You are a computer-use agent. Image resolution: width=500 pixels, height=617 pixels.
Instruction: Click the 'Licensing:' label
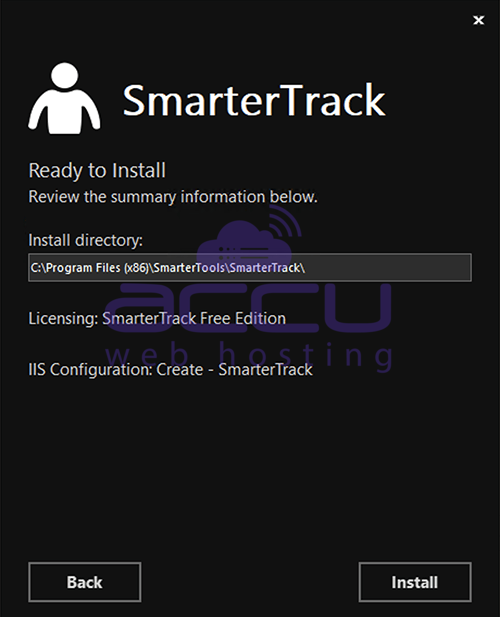(63, 318)
